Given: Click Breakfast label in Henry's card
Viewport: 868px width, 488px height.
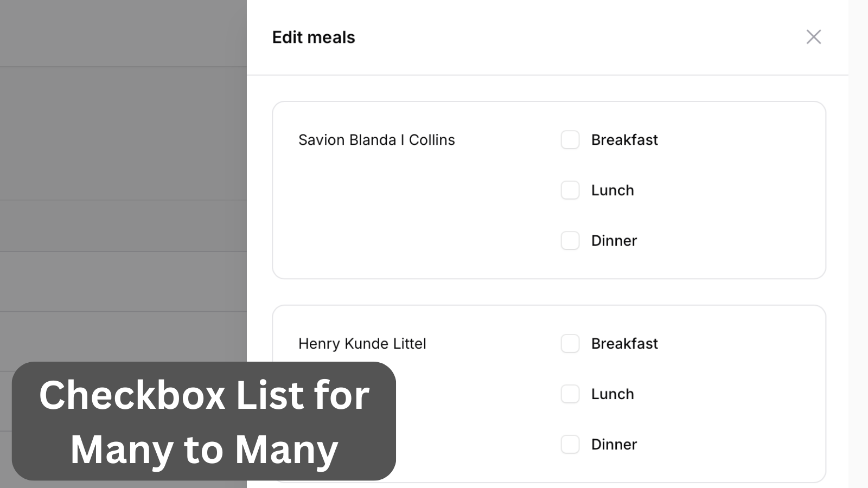Looking at the screenshot, I should point(624,344).
